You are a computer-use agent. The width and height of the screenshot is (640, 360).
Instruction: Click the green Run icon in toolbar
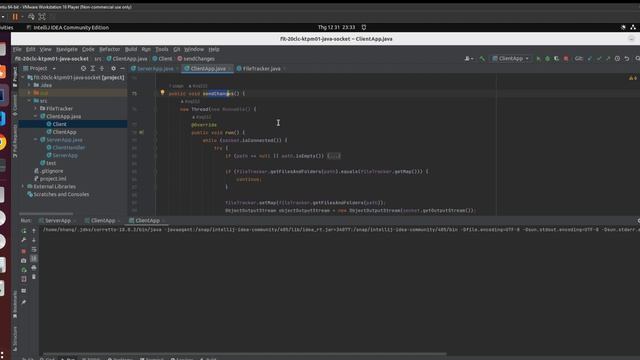[x=538, y=59]
